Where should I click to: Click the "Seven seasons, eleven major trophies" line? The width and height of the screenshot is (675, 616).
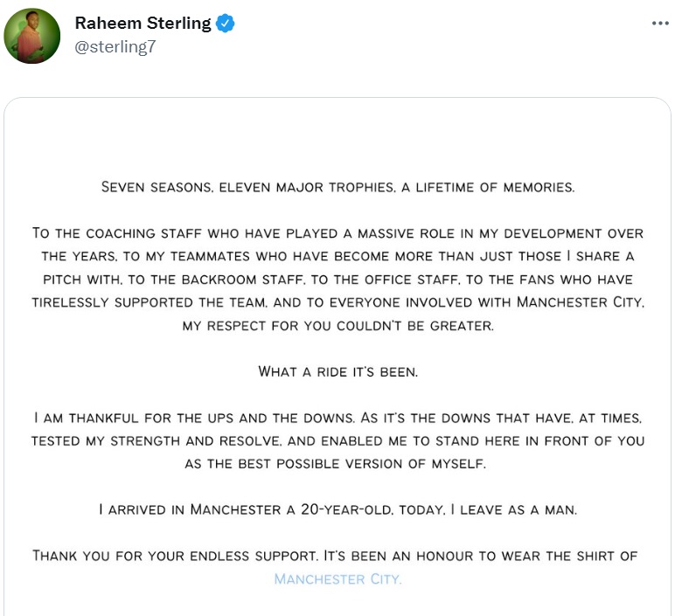(x=337, y=187)
